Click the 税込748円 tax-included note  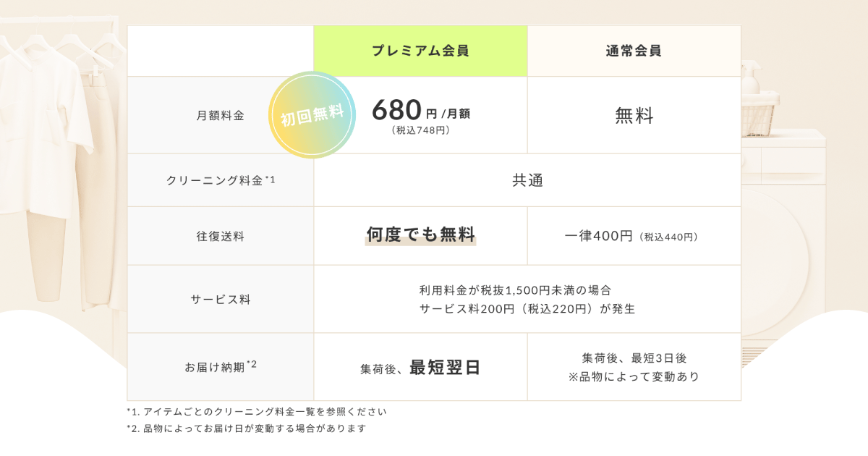point(420,130)
